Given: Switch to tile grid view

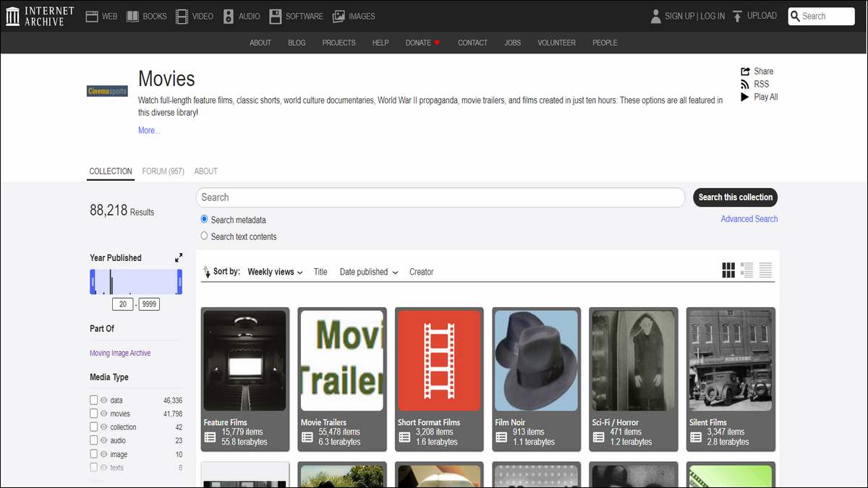Looking at the screenshot, I should (728, 270).
